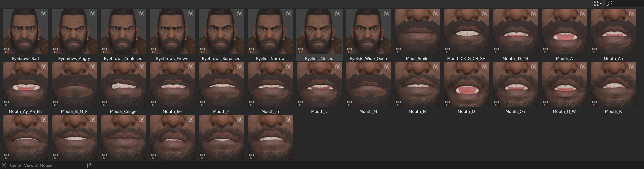Click the Eyebrows_Confused pose thumbnail
This screenshot has height=169, width=644.
(123, 32)
